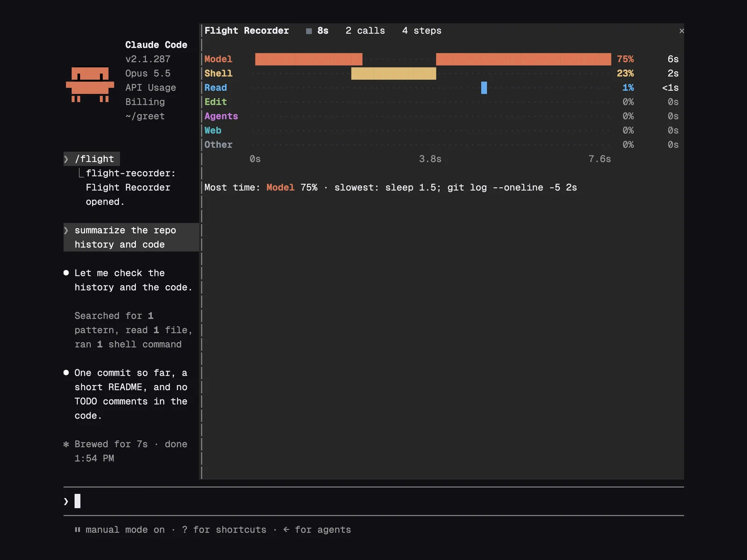The width and height of the screenshot is (747, 560).
Task: Click the manual mode on status
Action: [125, 530]
